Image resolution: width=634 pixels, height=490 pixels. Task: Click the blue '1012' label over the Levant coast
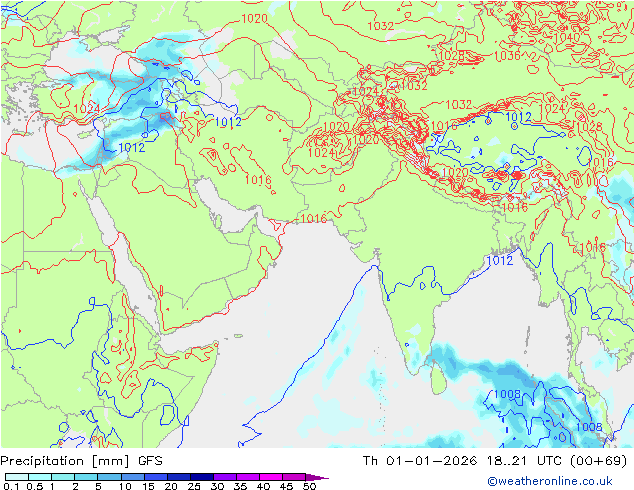131,148
